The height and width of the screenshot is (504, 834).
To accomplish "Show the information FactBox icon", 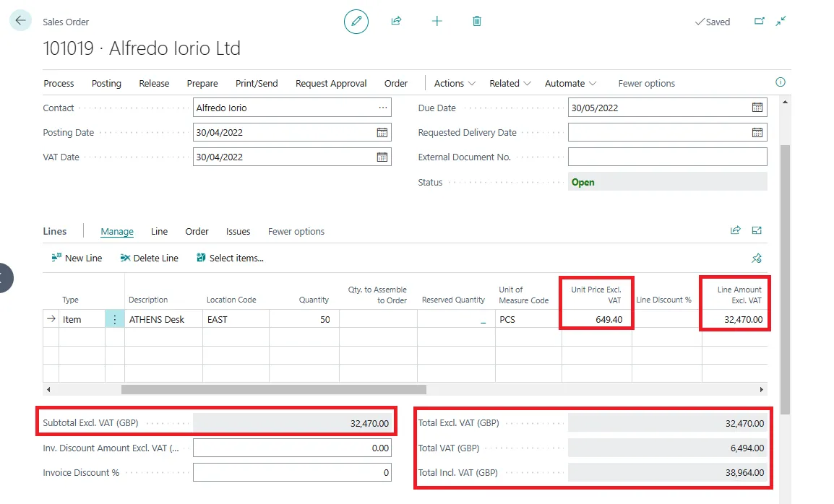I will click(x=781, y=82).
